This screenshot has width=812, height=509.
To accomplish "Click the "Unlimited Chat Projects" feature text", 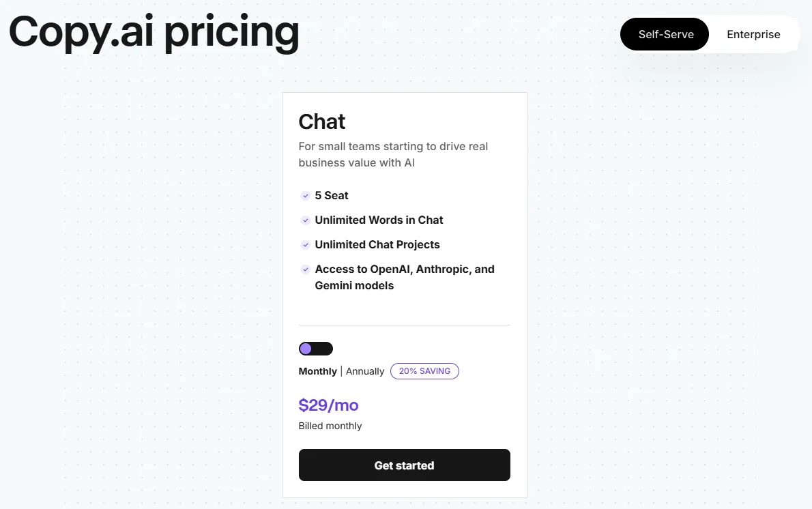I will tap(377, 245).
